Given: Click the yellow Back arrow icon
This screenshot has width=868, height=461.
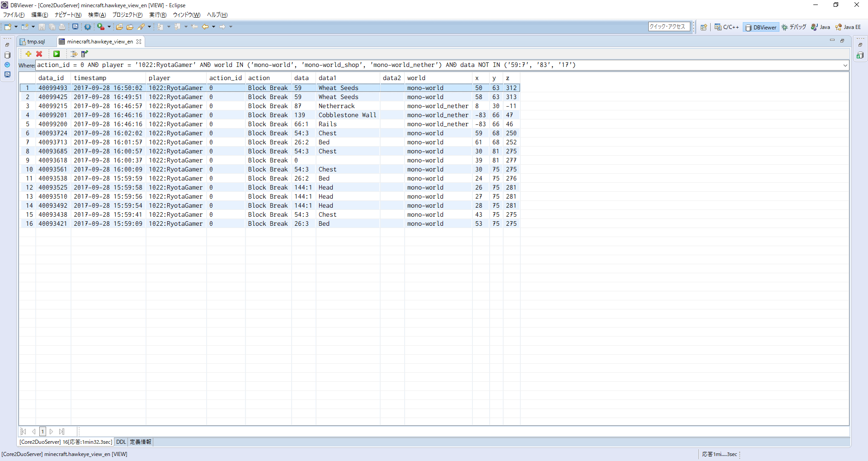Looking at the screenshot, I should (205, 27).
